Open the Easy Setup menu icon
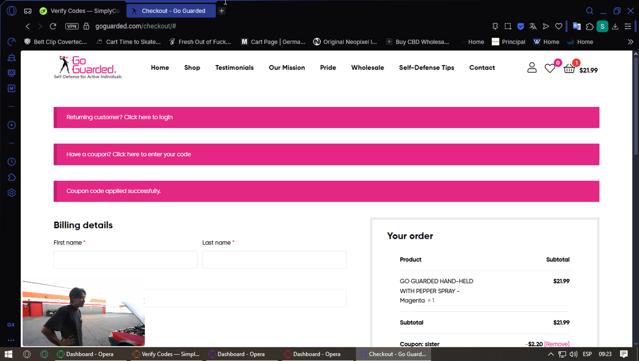 click(x=628, y=26)
